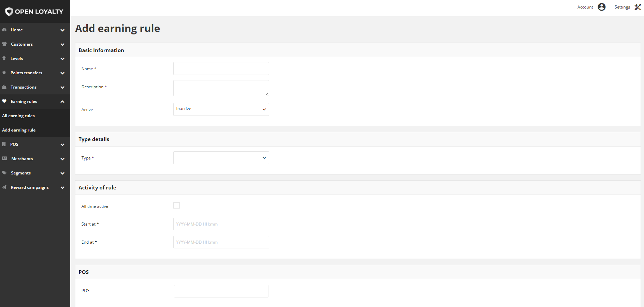
Task: Expand the Transactions menu chevron
Action: pos(62,88)
